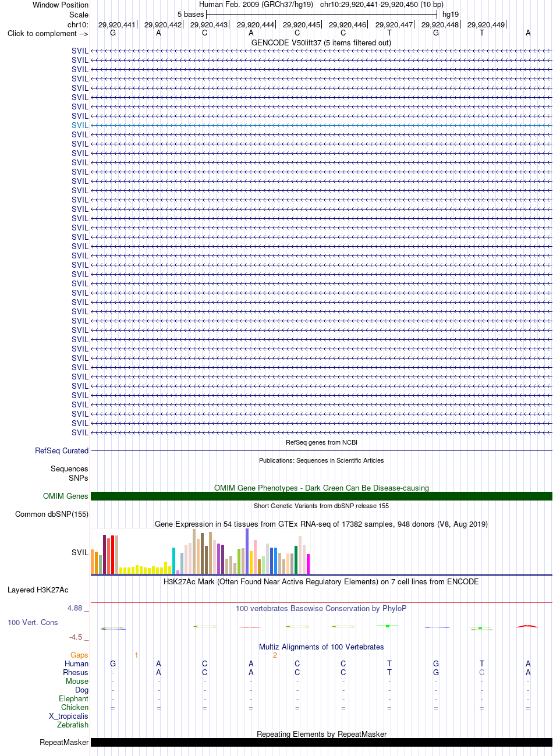This screenshot has width=553, height=756.
Task: Click the RefSeq Curated intron line
Action: [321, 450]
